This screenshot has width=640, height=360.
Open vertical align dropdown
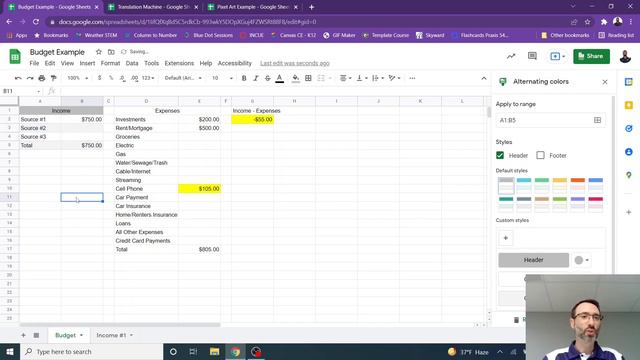coord(362,78)
